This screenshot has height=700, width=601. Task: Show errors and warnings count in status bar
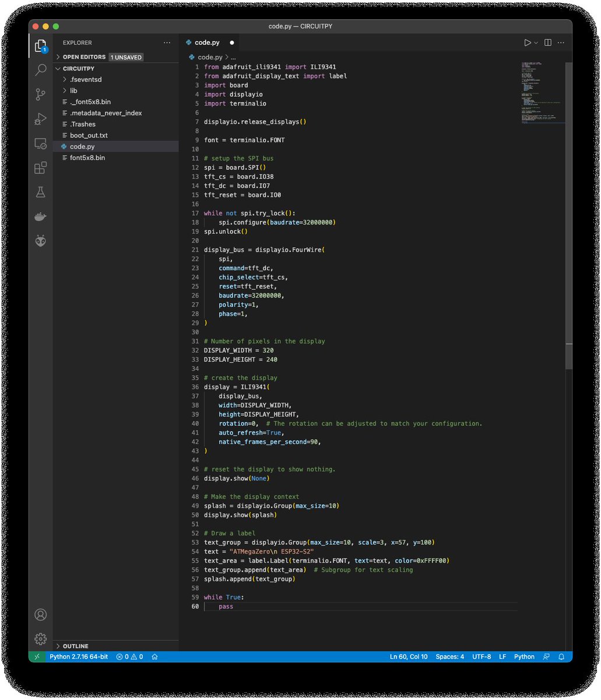129,656
